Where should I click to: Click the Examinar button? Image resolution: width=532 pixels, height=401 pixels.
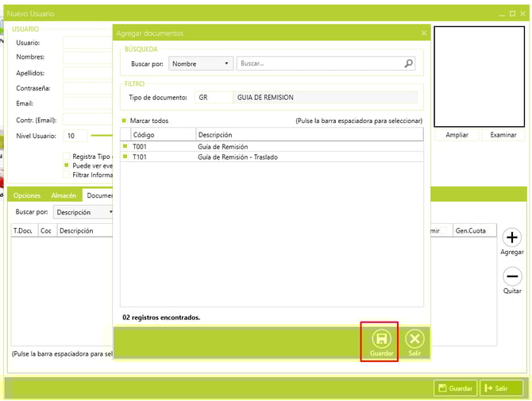(503, 135)
